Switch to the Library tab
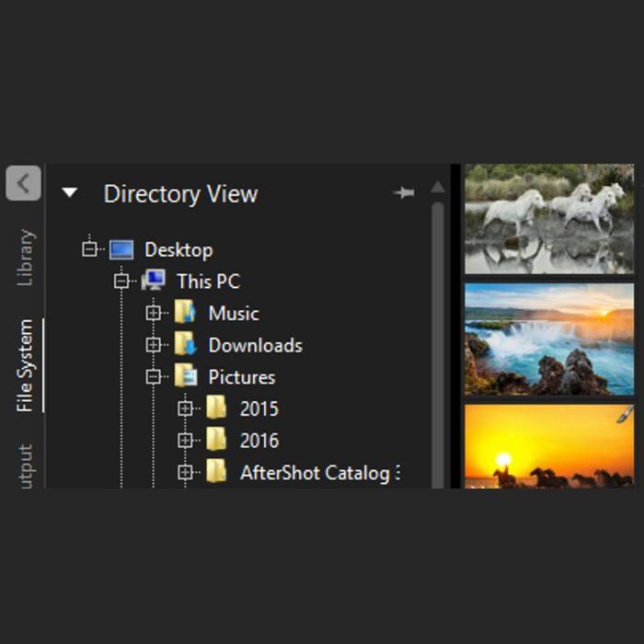Screen dimensions: 644x644 pyautogui.click(x=25, y=258)
